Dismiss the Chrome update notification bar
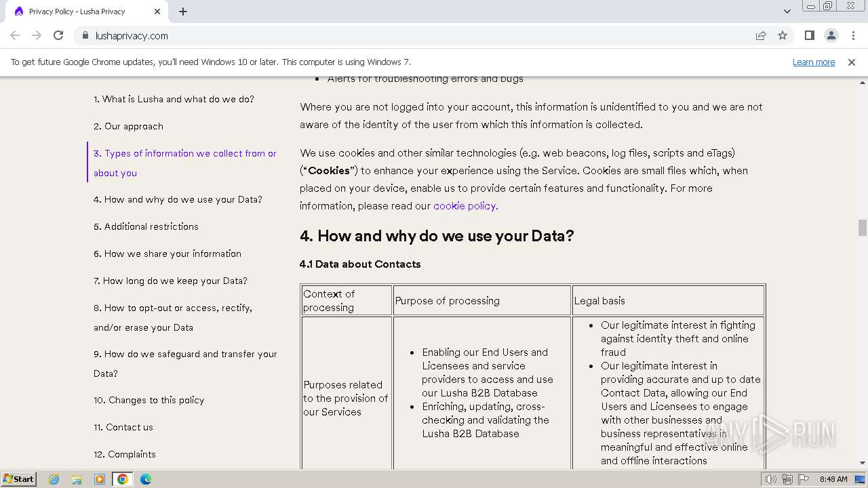This screenshot has width=868, height=488. 852,62
